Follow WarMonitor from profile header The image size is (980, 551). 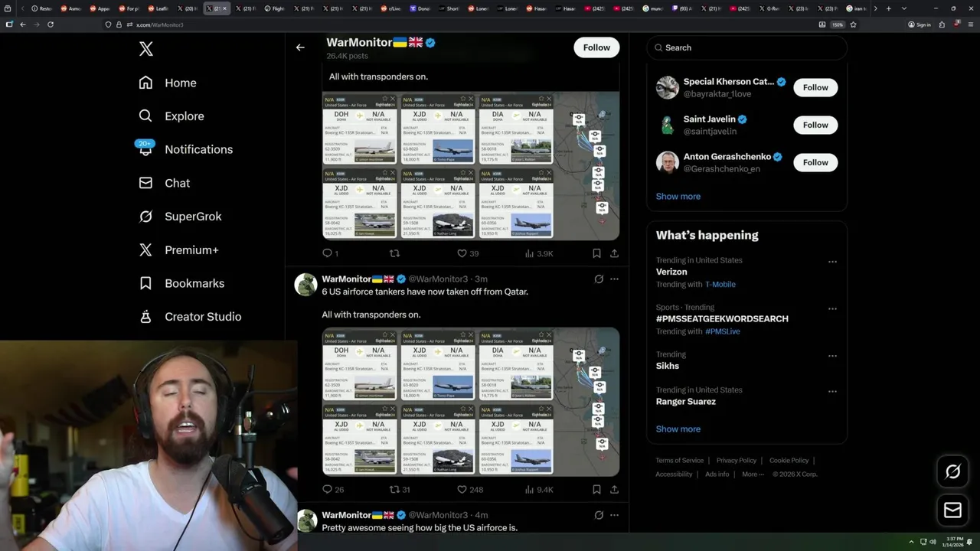[x=596, y=47]
